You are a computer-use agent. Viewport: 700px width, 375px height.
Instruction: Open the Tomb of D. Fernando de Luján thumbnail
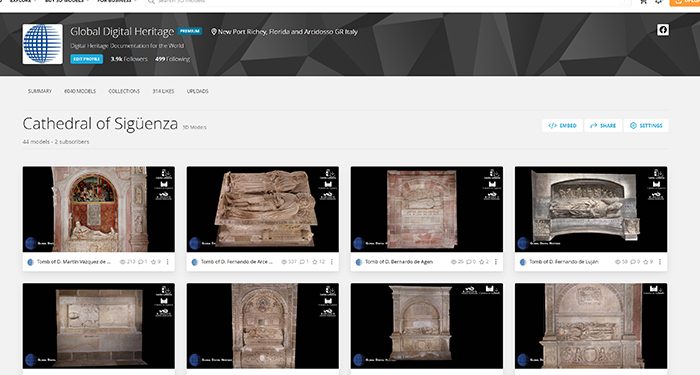click(x=591, y=209)
